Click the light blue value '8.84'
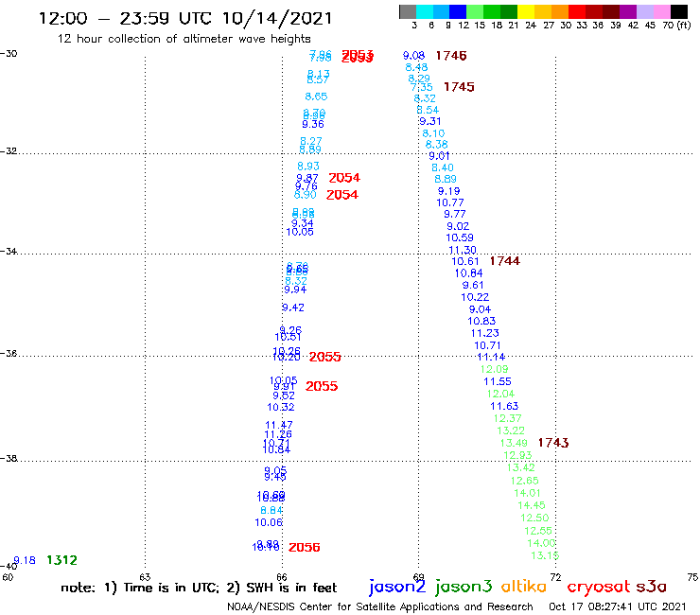Image resolution: width=700 pixels, height=615 pixels. (x=271, y=511)
